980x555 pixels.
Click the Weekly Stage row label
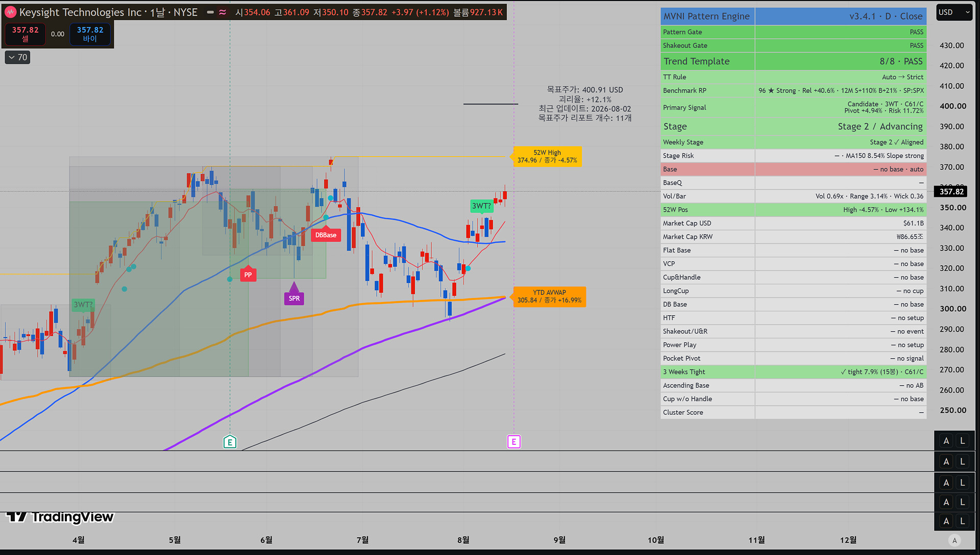coord(683,142)
